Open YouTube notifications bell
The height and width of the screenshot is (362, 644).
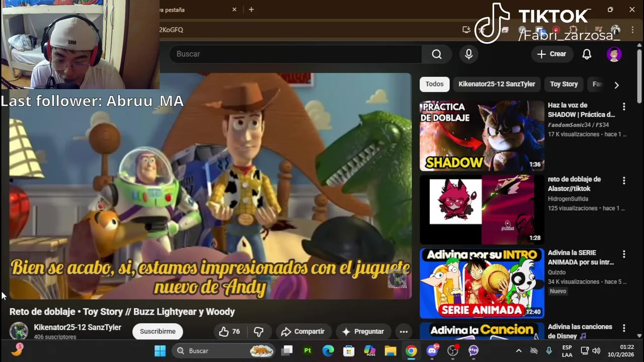coord(587,54)
